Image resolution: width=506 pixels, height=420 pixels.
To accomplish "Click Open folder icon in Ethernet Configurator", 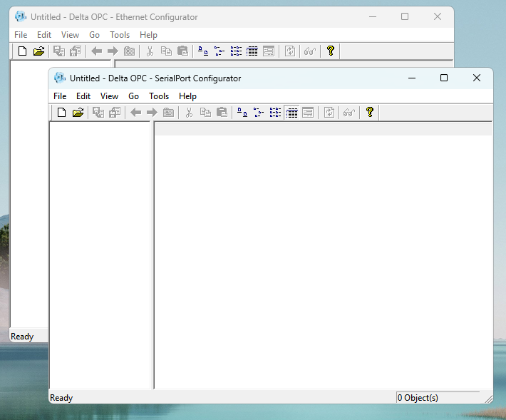I will [x=38, y=51].
